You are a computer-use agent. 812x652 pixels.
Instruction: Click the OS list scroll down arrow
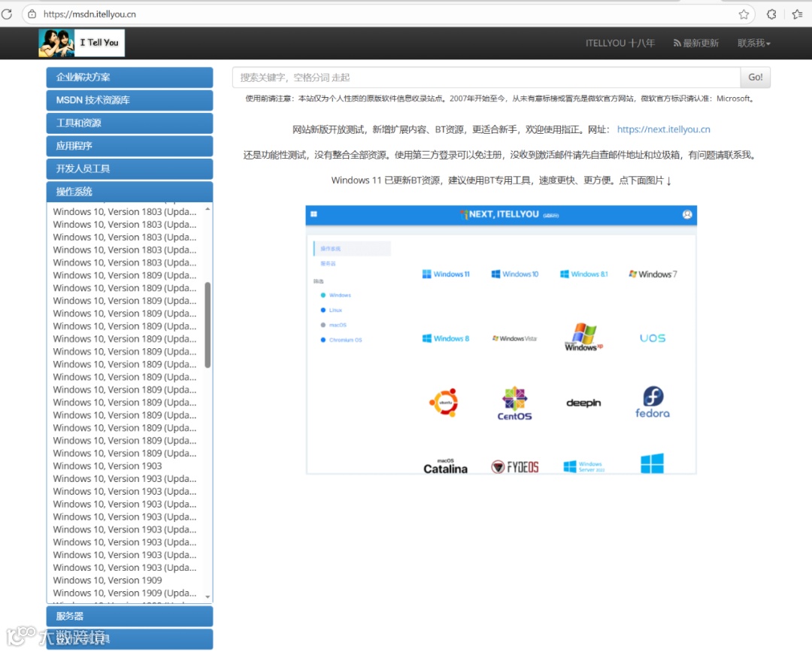coord(208,597)
